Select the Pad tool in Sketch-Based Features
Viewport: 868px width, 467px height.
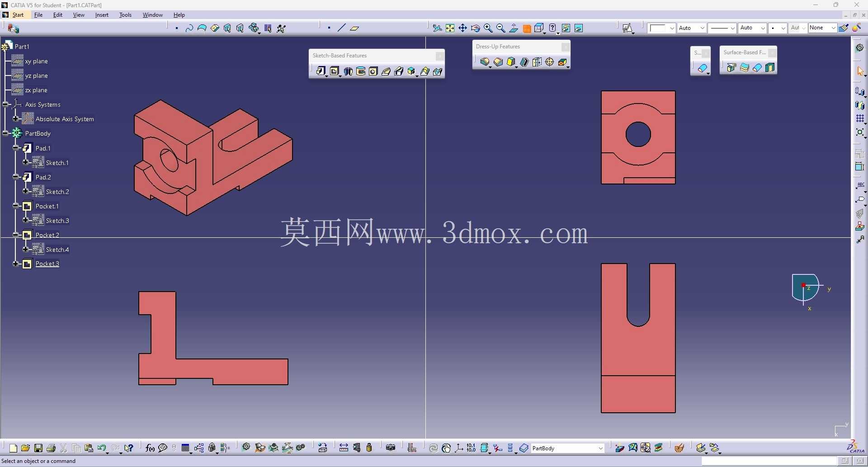click(321, 71)
